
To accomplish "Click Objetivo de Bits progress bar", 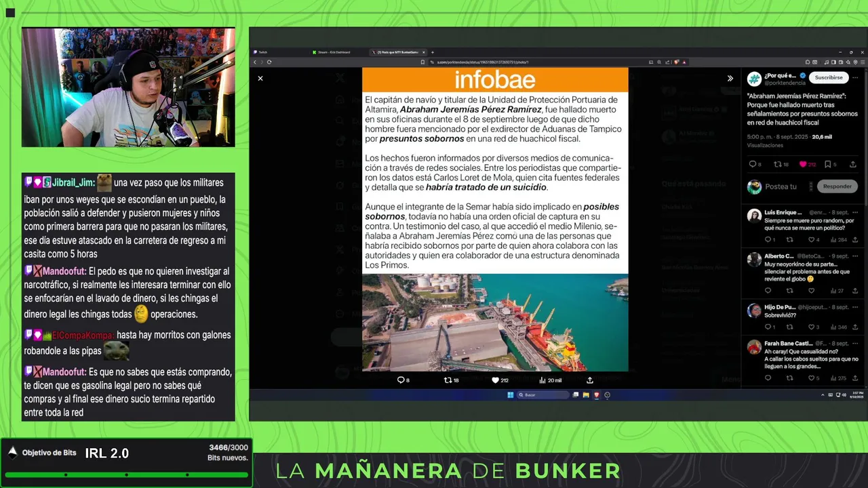I will pyautogui.click(x=126, y=474).
